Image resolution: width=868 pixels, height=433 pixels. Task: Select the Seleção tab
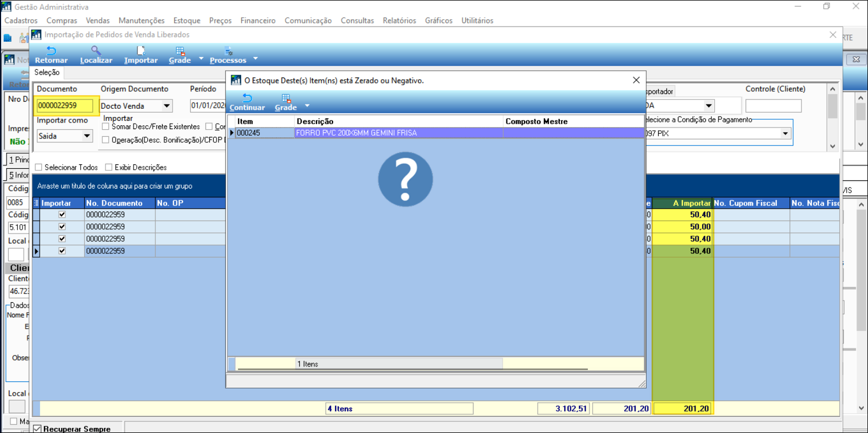click(47, 73)
